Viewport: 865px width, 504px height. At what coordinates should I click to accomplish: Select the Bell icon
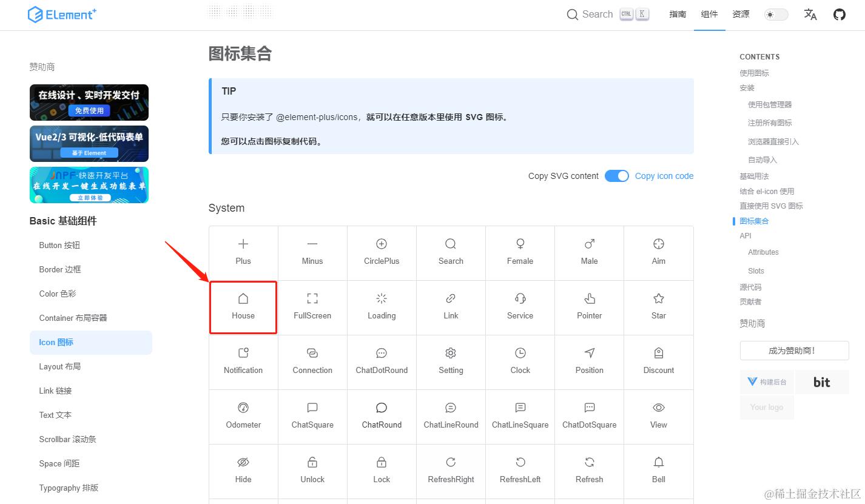point(658,471)
